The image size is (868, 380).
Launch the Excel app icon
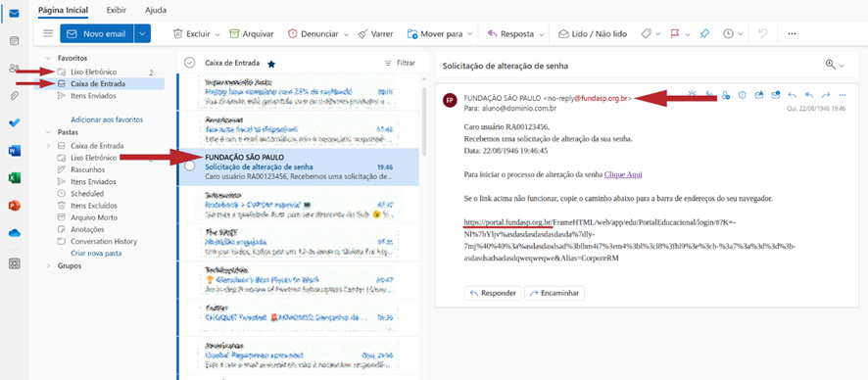(x=15, y=178)
